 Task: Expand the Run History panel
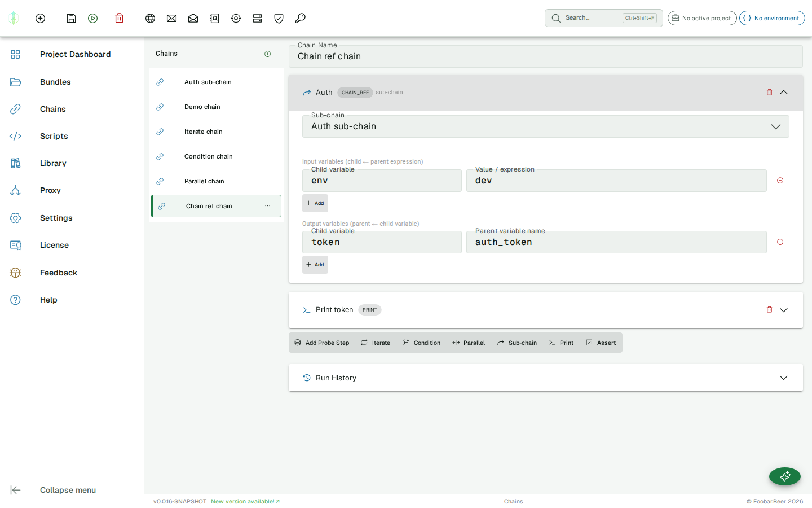pos(784,378)
